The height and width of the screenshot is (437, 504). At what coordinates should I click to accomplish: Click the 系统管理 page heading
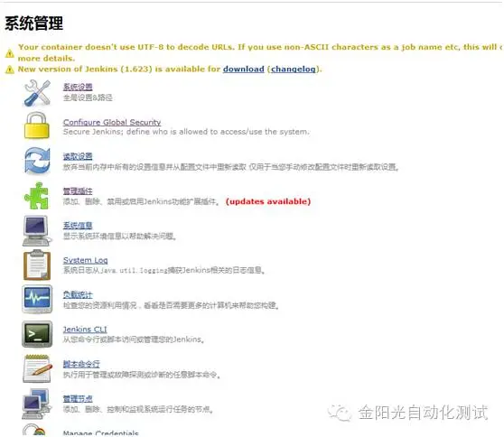[33, 23]
